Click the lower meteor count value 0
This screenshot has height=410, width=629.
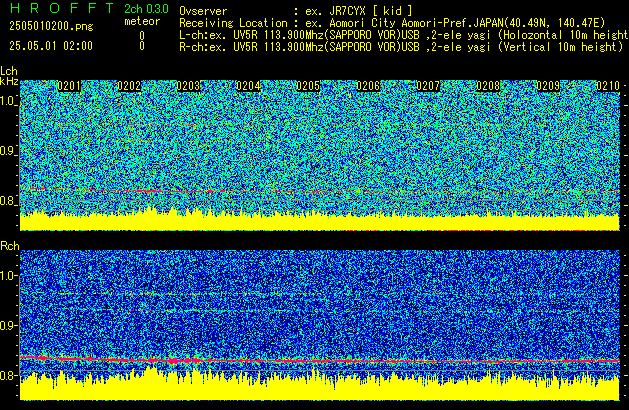142,46
